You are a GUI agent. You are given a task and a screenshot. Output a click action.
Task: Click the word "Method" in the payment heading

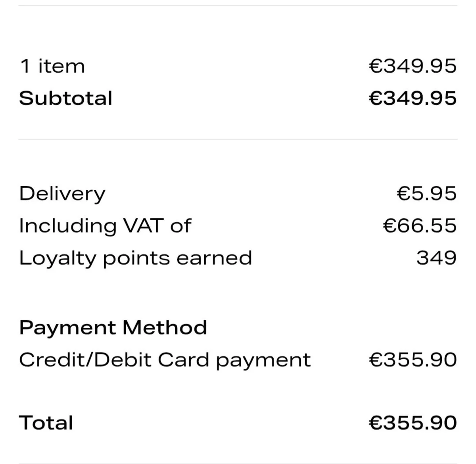point(165,328)
